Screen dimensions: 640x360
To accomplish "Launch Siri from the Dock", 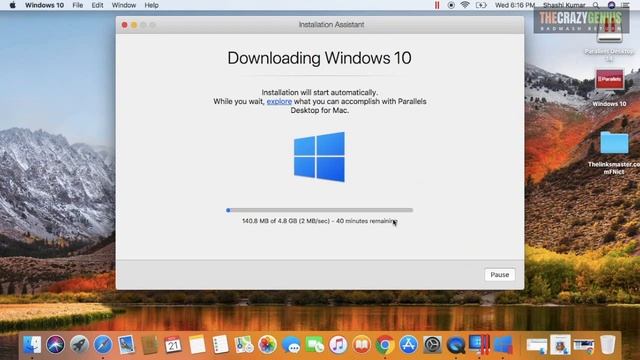I will pyautogui.click(x=56, y=345).
